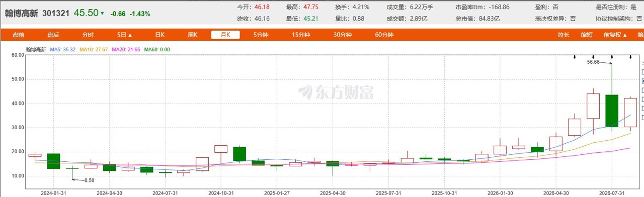Click the 2024-10-31 date axis label
Viewport: 644px width, 197px height.
[220, 192]
